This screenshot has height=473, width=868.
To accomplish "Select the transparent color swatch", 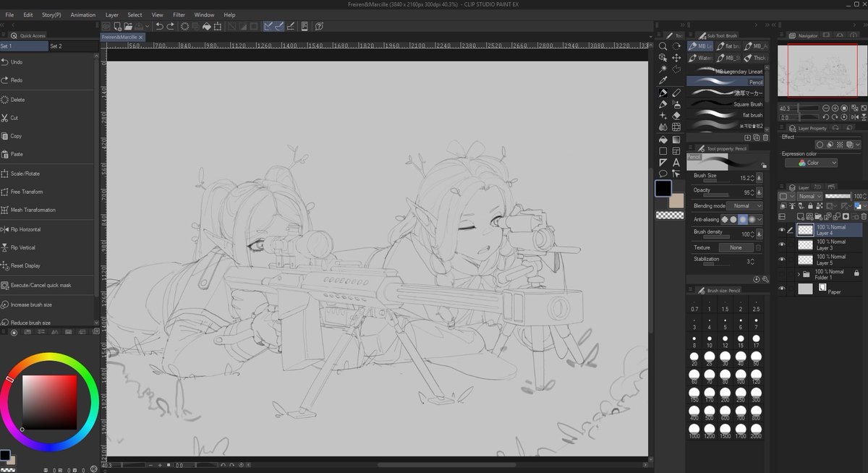I will tap(670, 216).
